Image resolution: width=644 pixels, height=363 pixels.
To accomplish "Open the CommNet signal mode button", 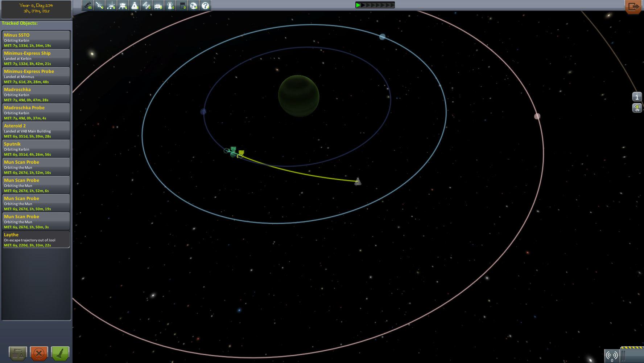I will coord(612,355).
